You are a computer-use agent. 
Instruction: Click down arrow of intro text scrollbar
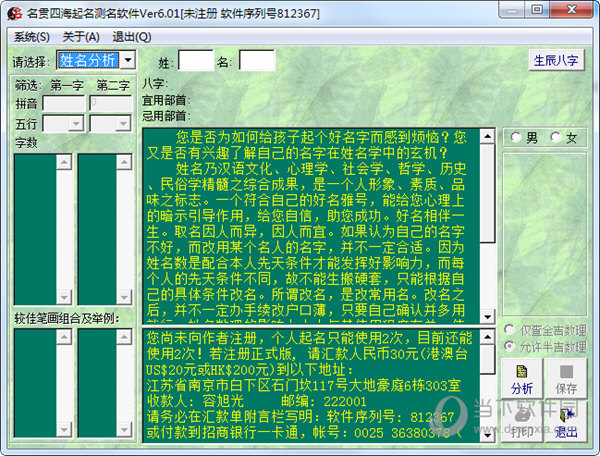pos(488,317)
